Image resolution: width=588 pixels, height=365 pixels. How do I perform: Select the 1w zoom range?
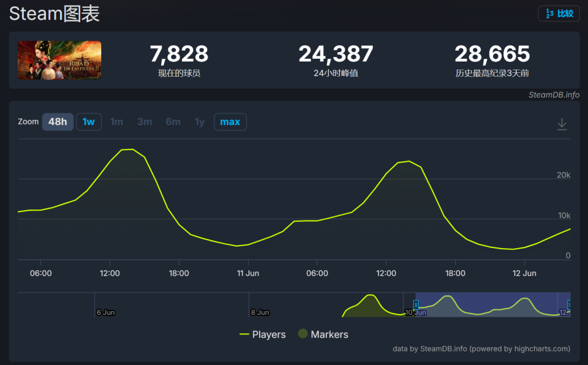click(89, 122)
